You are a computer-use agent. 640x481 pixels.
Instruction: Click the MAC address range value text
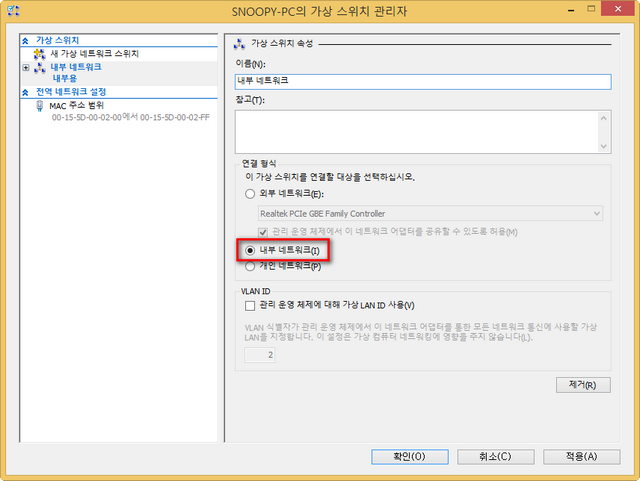pos(131,118)
